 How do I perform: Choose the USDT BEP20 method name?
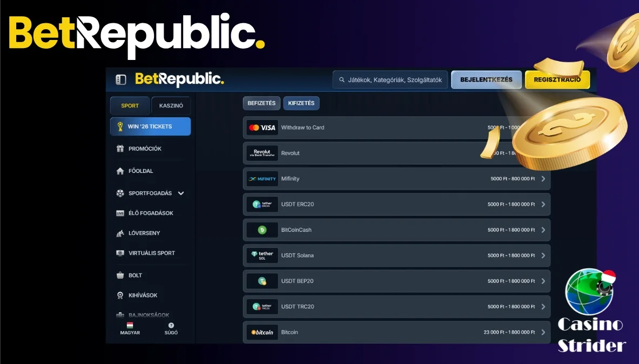[298, 281]
